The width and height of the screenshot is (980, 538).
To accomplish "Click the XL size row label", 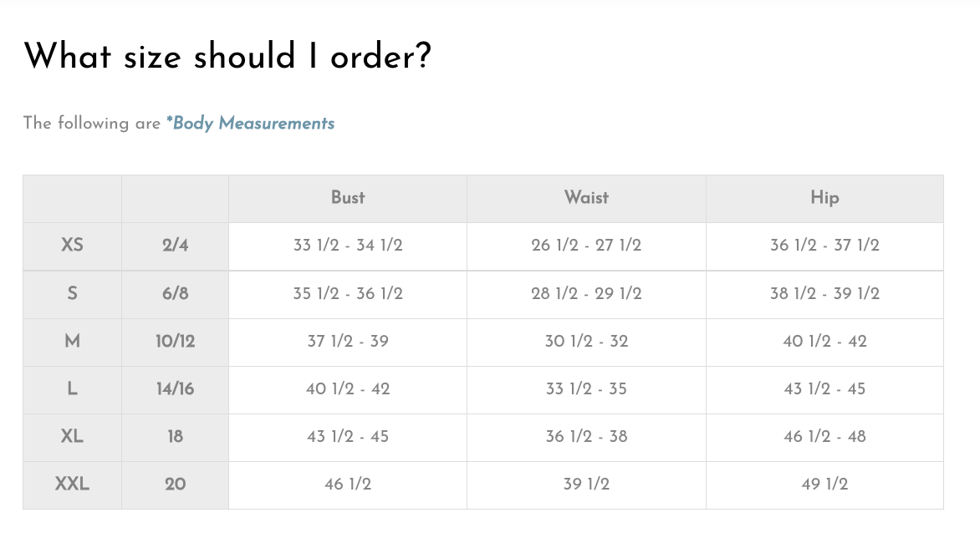I will (x=72, y=436).
